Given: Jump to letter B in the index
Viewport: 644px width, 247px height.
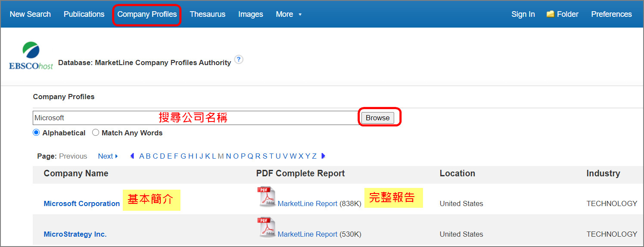Looking at the screenshot, I should click(x=148, y=156).
